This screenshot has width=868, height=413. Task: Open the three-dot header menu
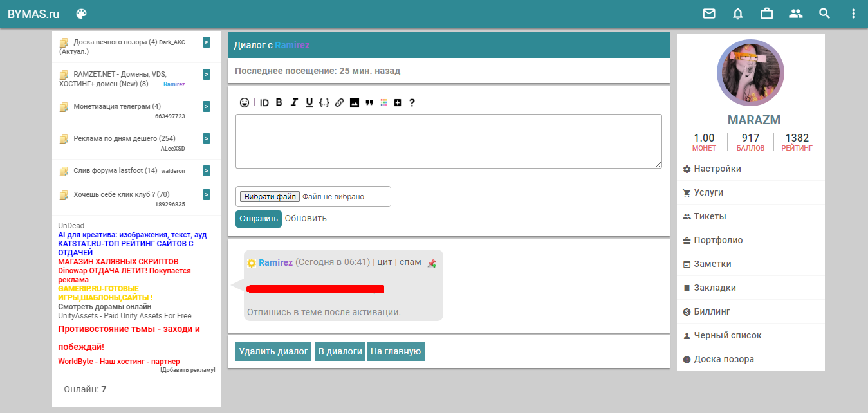click(853, 14)
